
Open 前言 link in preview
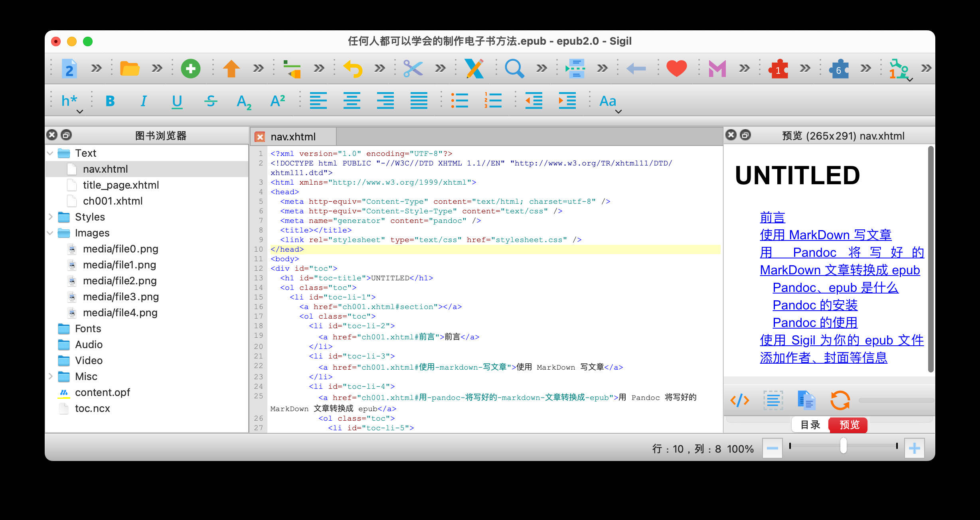[x=773, y=217]
